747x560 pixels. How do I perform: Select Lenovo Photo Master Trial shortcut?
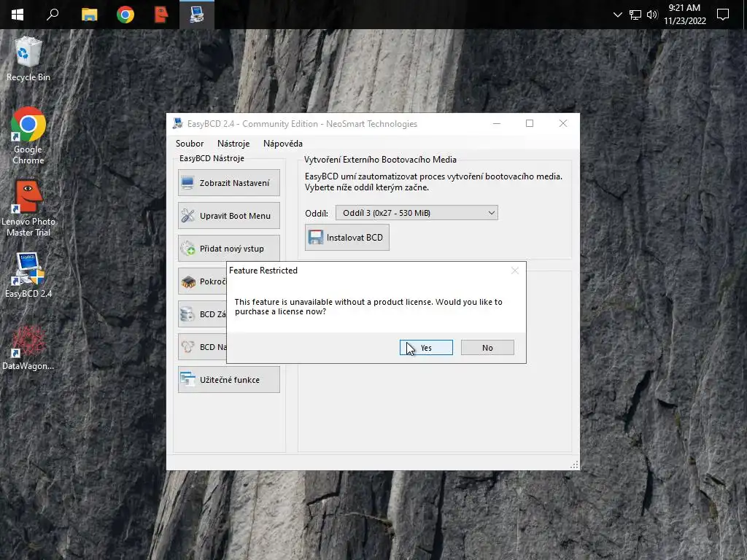click(28, 209)
